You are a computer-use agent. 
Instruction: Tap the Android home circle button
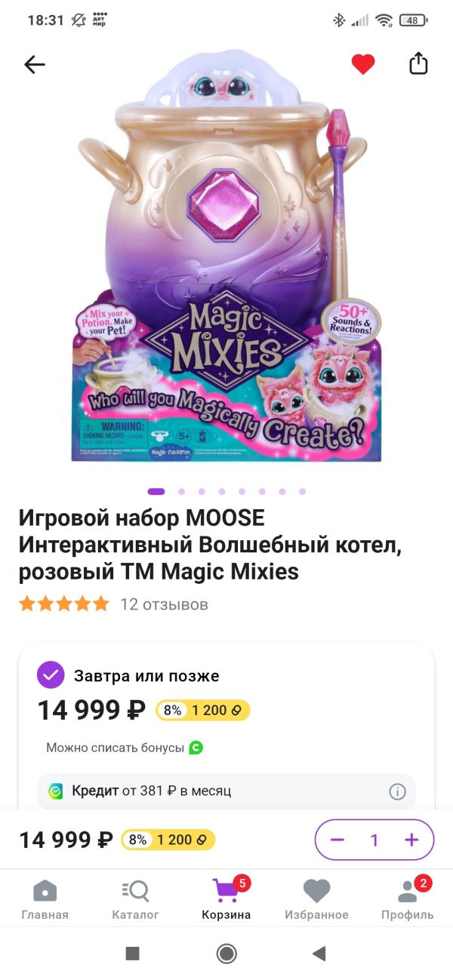pos(226,954)
